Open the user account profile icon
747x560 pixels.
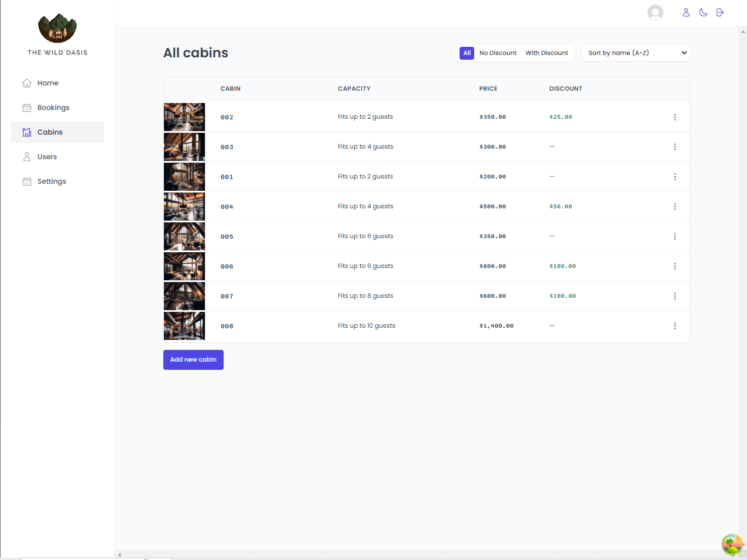tap(686, 12)
